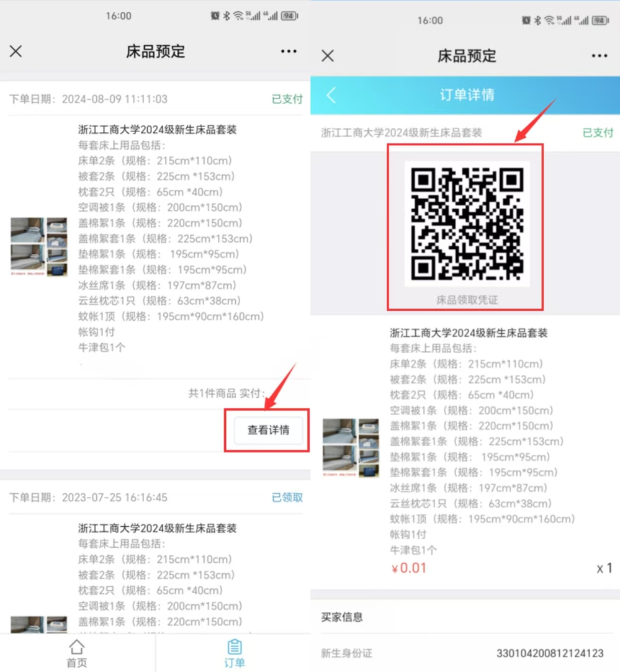Tap 牛津包1个 in the first order card
The width and height of the screenshot is (620, 672).
(102, 347)
